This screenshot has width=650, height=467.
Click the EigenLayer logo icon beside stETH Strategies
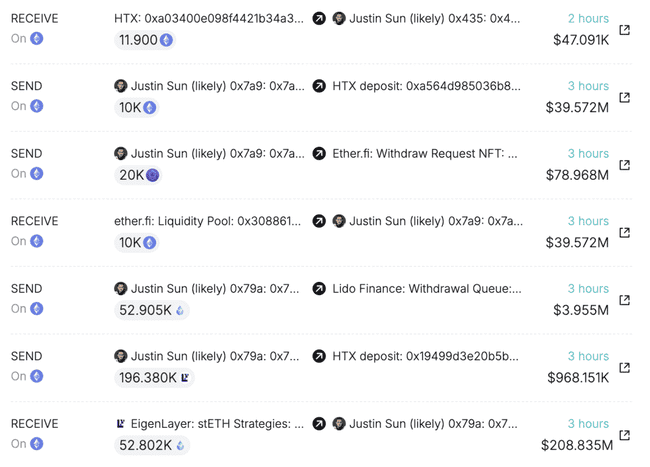pyautogui.click(x=121, y=424)
